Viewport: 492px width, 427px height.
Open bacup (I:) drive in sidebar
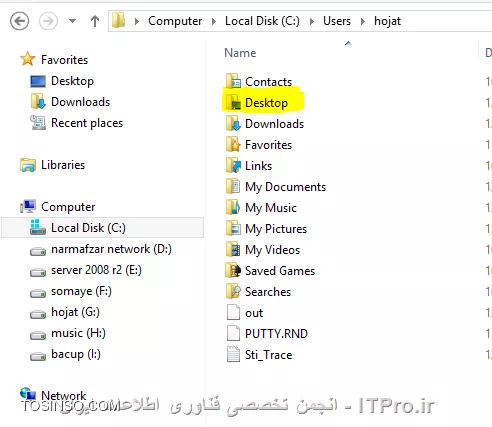(x=76, y=354)
